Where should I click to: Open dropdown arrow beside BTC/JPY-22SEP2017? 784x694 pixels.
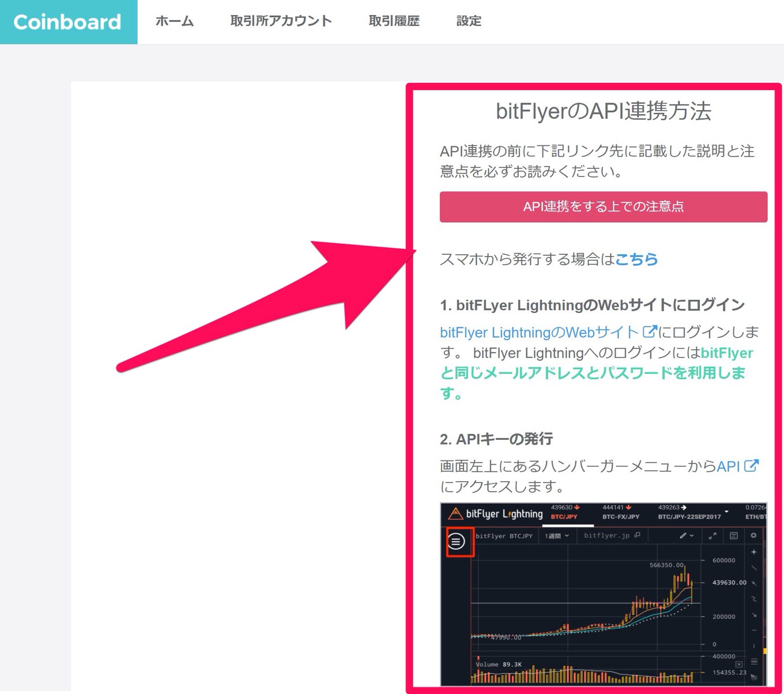click(x=727, y=512)
